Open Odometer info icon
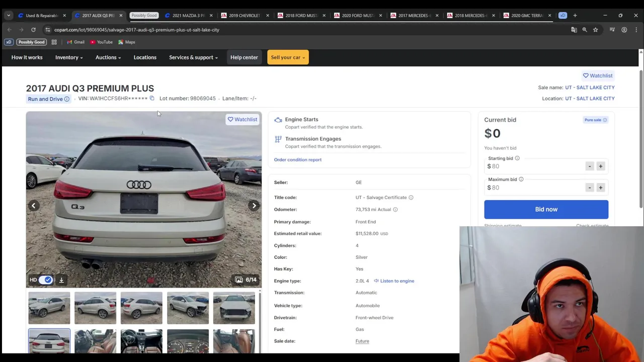Screen dimensions: 644x362 pos(395,210)
